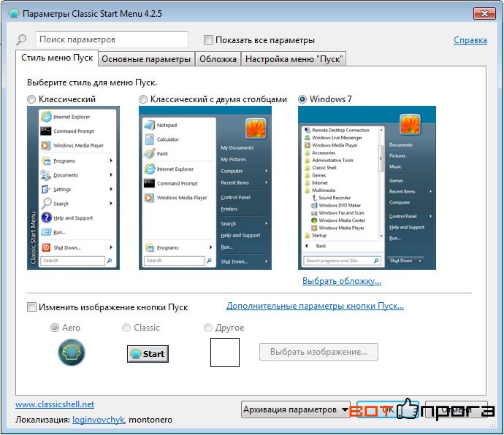504x435 pixels.
Task: Click Help and Support icon in Classic preview
Action: pos(46,217)
